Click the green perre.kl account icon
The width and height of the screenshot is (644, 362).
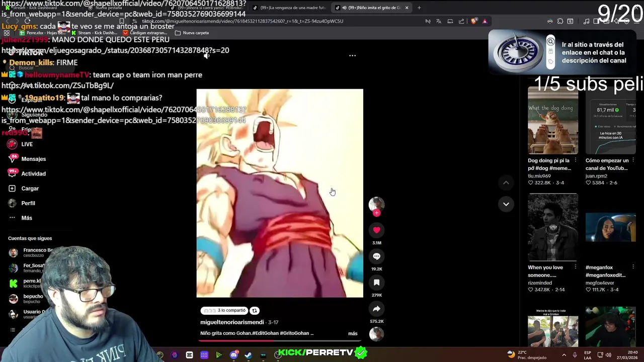pos(13,284)
